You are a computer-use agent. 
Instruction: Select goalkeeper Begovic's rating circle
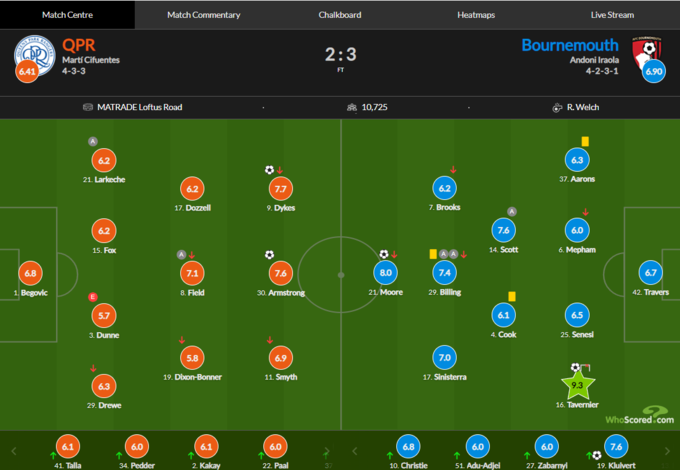coord(30,273)
